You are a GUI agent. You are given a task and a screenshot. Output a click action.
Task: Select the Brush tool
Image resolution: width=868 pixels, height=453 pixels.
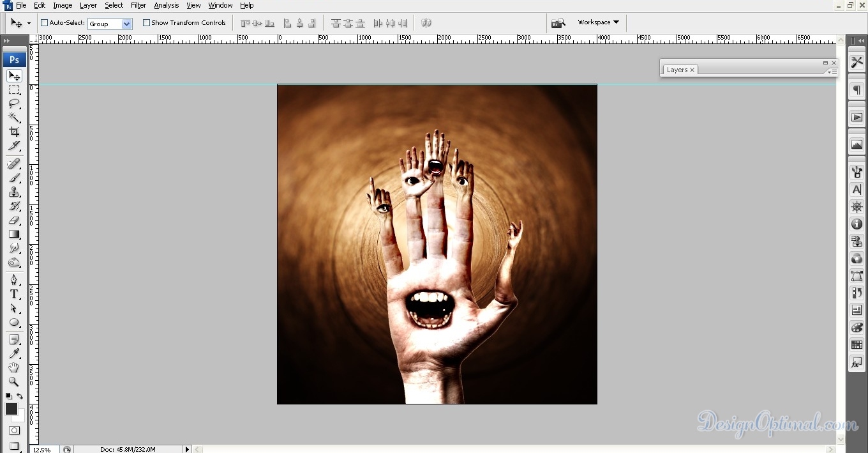(14, 178)
